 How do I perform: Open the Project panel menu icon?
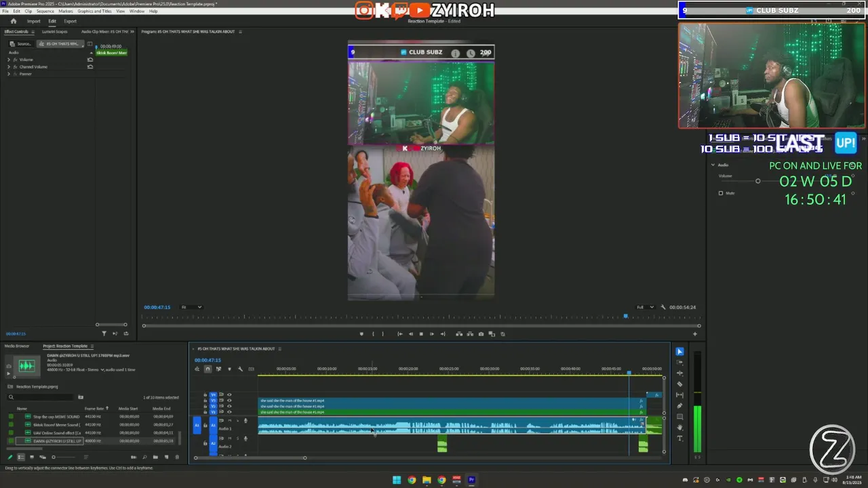[x=92, y=346]
